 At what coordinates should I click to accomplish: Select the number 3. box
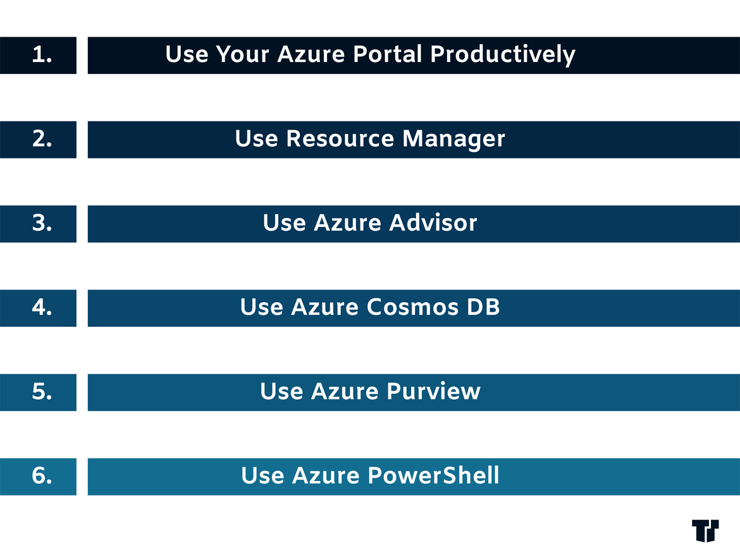(x=38, y=224)
